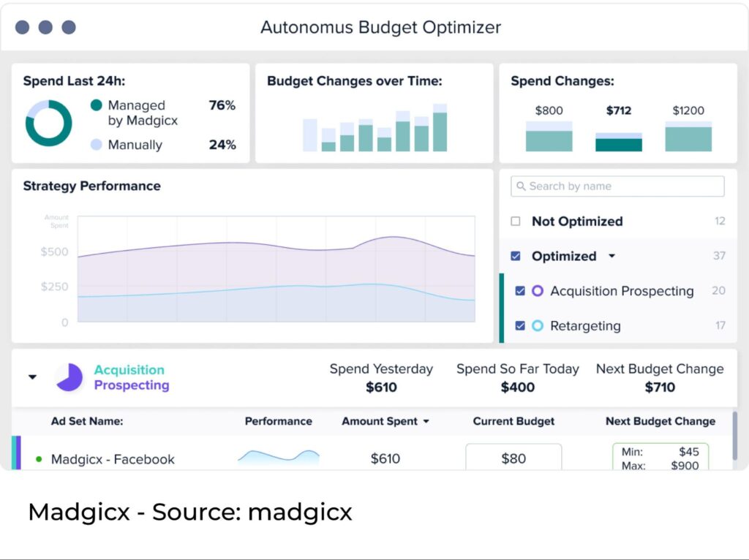Click the Strategy Performance heading
This screenshot has height=560, width=749.
tap(91, 186)
